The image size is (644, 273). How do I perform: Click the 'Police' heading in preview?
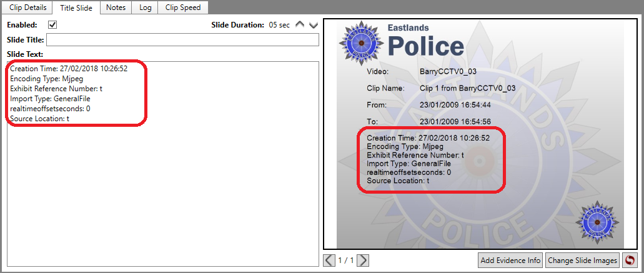pos(427,46)
